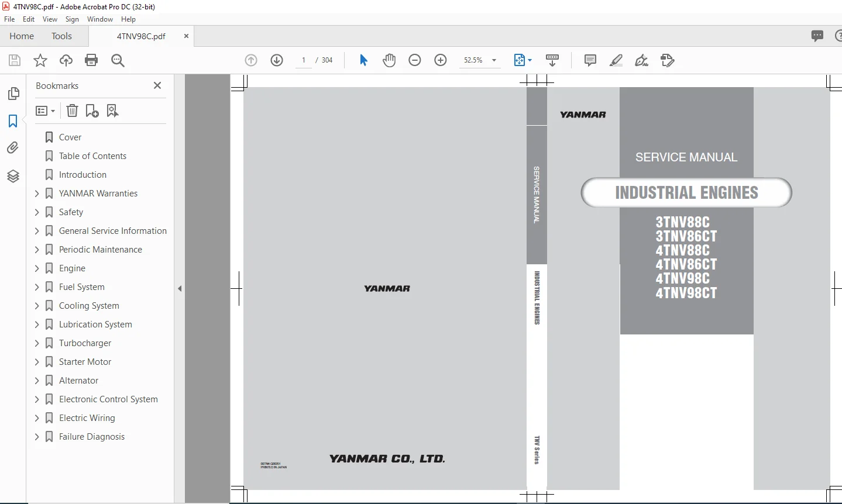Select the Failure Diagnosis bookmark
The height and width of the screenshot is (504, 842).
(92, 437)
